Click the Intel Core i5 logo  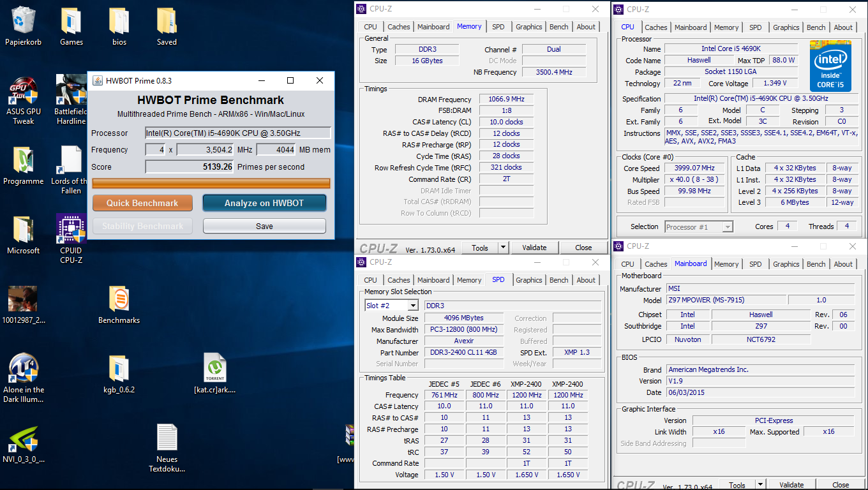(830, 66)
